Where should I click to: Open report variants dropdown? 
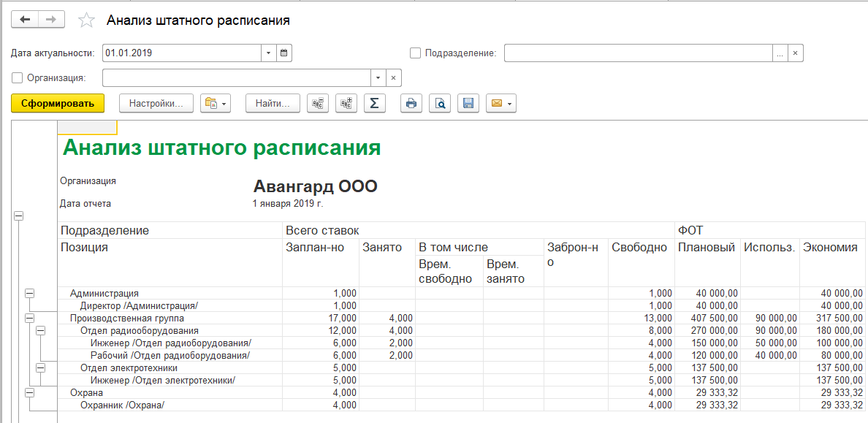tap(215, 104)
